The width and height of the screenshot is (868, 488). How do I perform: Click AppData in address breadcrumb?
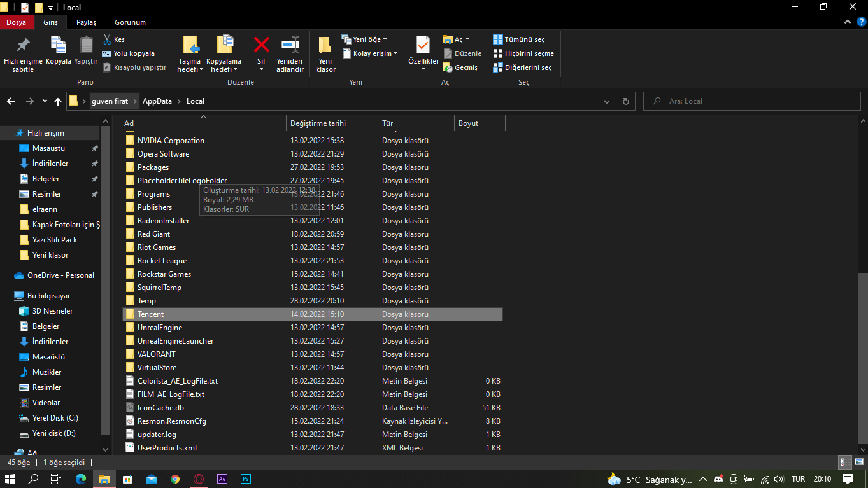pos(157,101)
